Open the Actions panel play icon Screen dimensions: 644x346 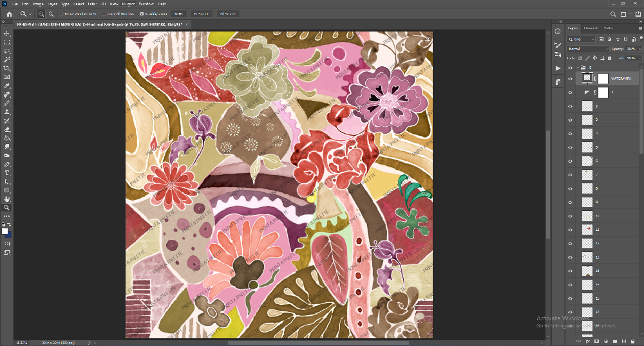click(x=557, y=68)
